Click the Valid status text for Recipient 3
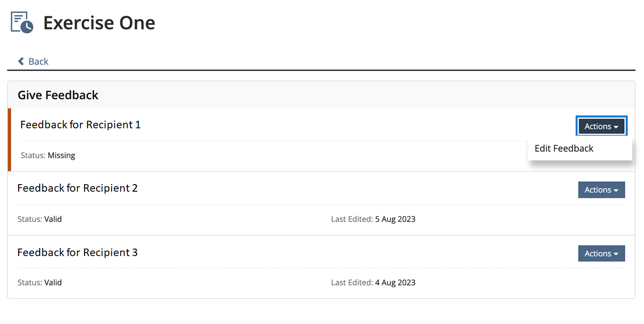Image resolution: width=644 pixels, height=324 pixels. coord(53,283)
